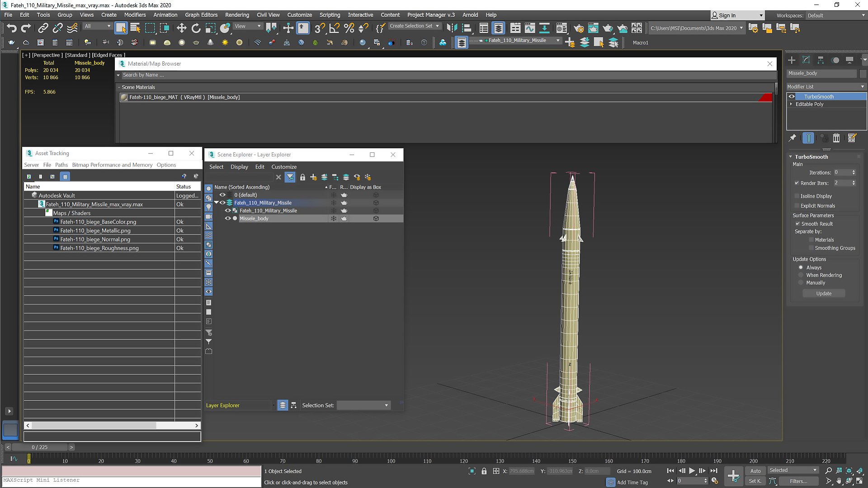This screenshot has height=488, width=868.
Task: Toggle the Percent Snap icon
Action: click(x=349, y=28)
